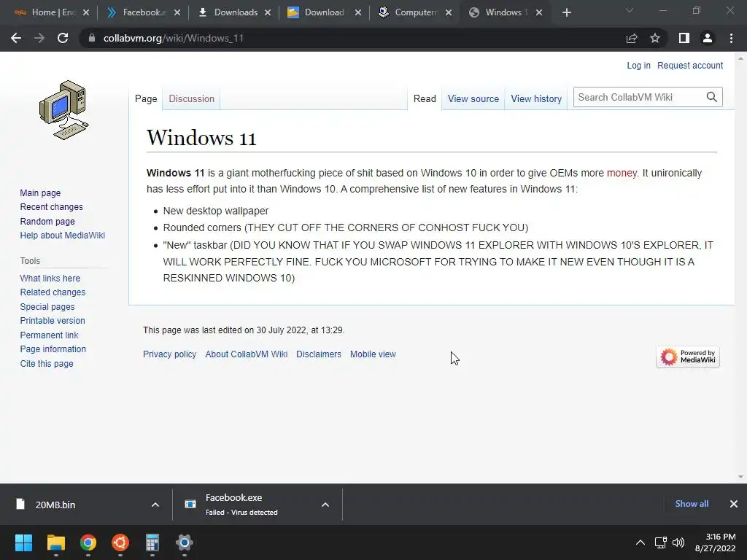Click Request account link
This screenshot has width=747, height=560.
tap(690, 65)
